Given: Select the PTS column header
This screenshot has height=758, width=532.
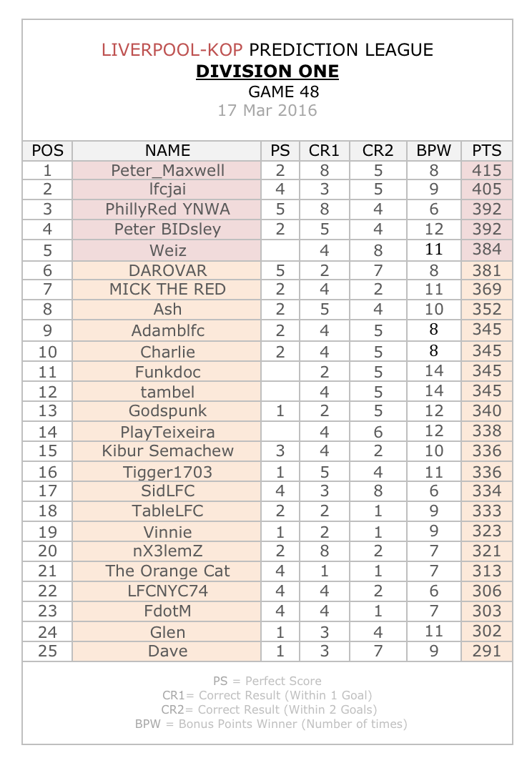Looking at the screenshot, I should pos(486,151).
